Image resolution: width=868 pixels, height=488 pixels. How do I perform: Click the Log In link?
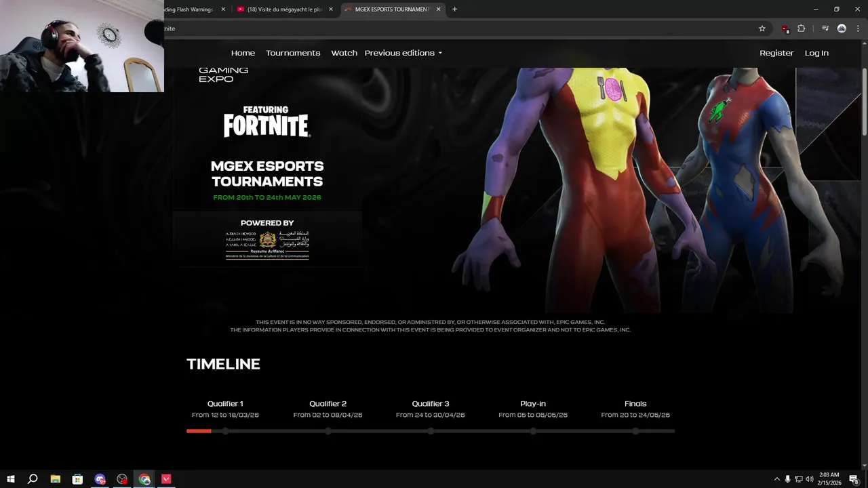(816, 53)
